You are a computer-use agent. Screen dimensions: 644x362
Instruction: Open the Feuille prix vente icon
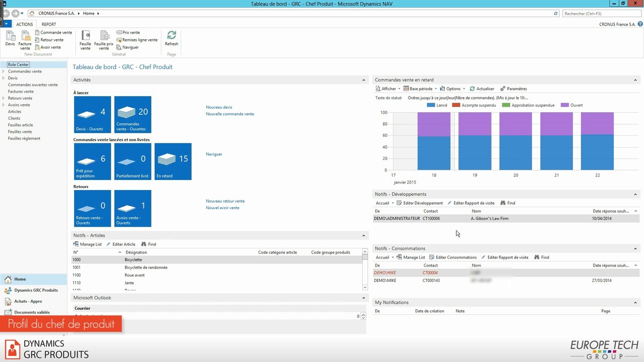tap(104, 40)
